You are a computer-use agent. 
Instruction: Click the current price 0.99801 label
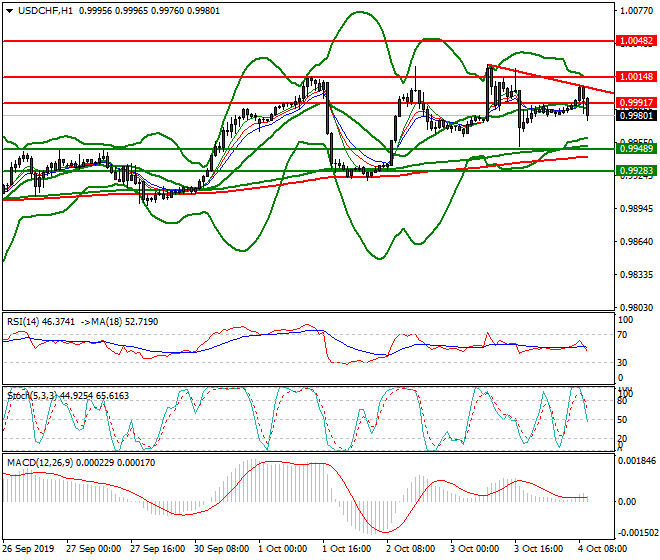636,115
